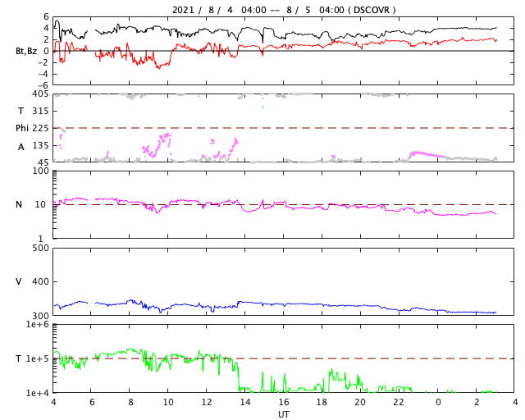Screen dimensions: 525x420
Task: Select the "12" hour tick on UT axis
Action: 207,402
